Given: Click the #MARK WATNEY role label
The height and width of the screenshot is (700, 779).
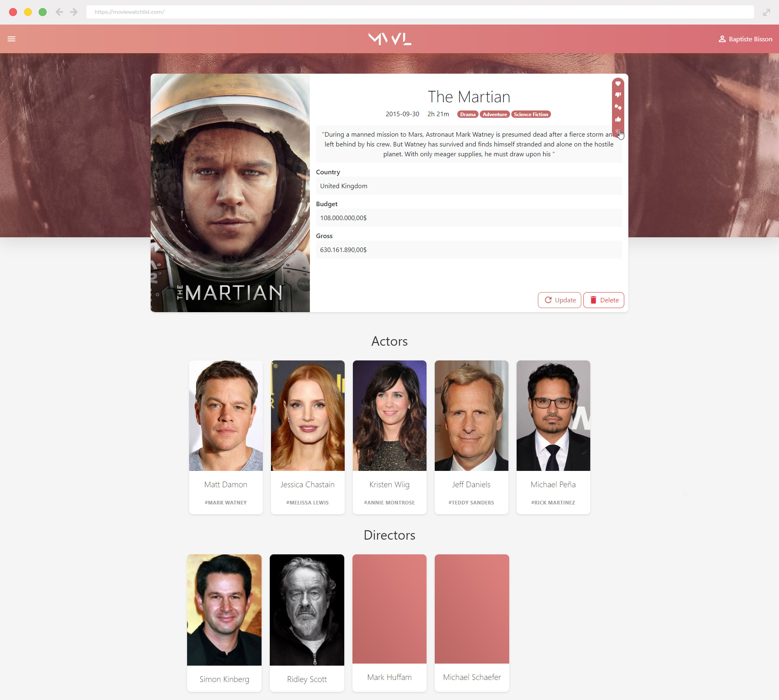Looking at the screenshot, I should (x=226, y=502).
